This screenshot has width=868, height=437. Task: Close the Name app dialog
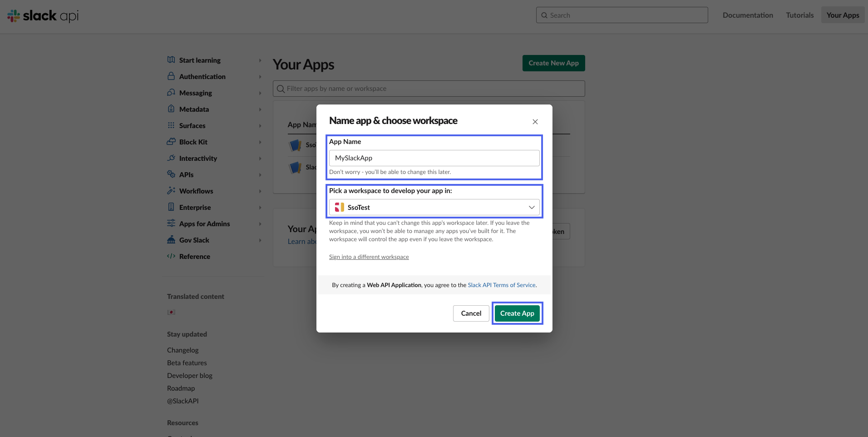pyautogui.click(x=535, y=122)
